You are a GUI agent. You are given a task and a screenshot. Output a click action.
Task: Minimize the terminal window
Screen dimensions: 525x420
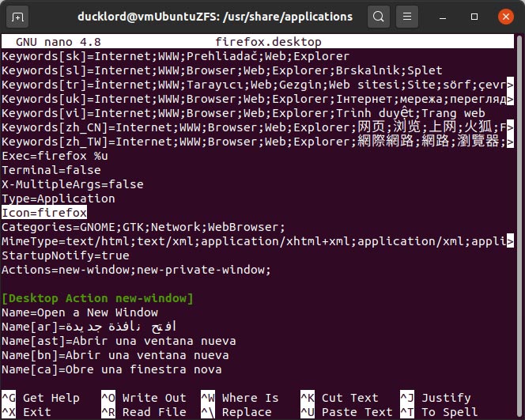click(x=443, y=17)
